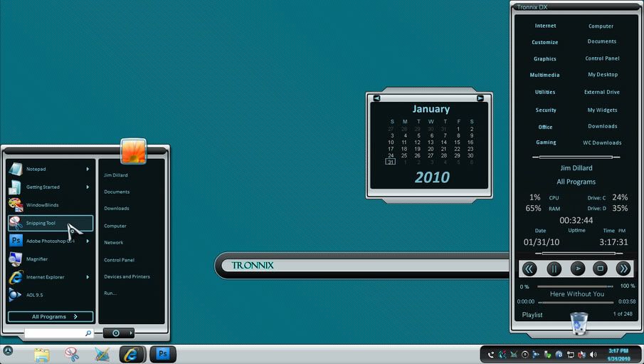Pause playback in the Tronnix player
This screenshot has width=644, height=364.
click(x=554, y=269)
